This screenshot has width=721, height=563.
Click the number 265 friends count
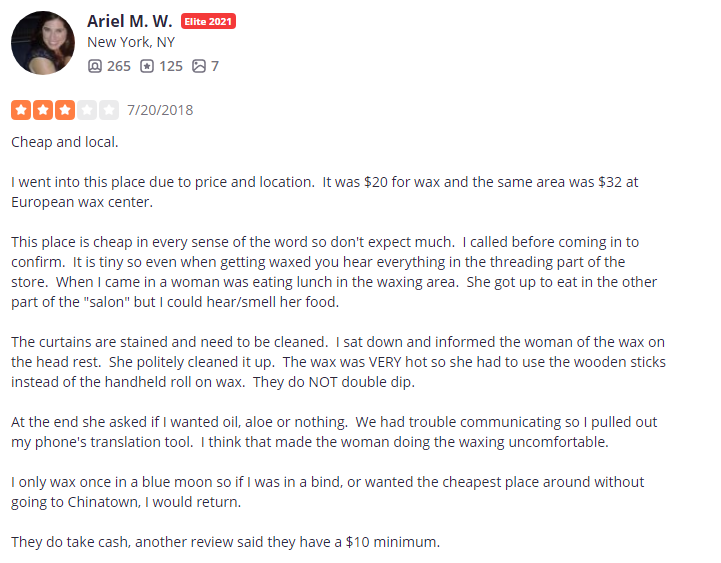tap(118, 66)
